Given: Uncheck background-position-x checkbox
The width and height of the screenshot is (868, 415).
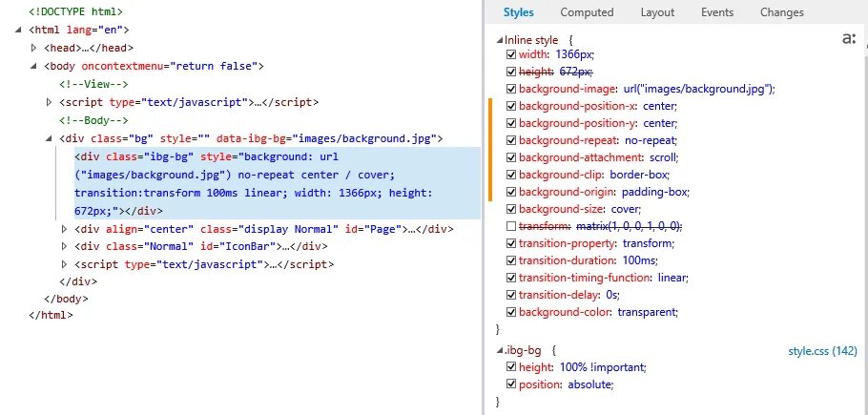Looking at the screenshot, I should coord(511,106).
